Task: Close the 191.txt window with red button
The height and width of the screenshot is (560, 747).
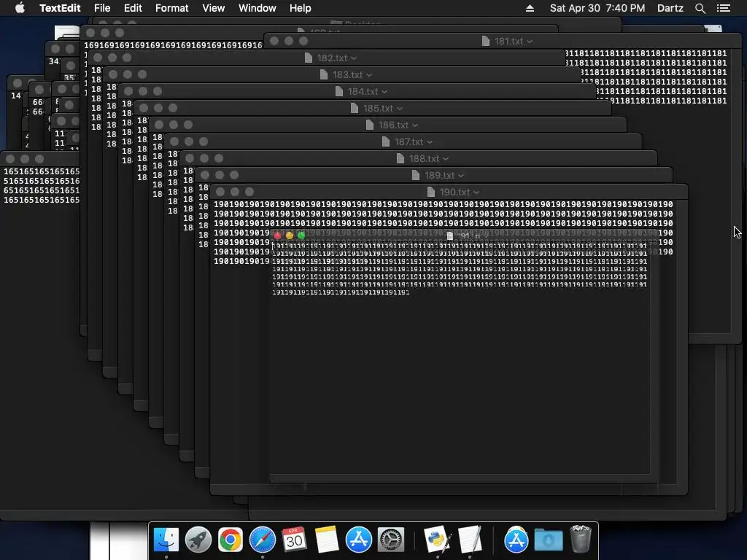Action: pos(278,236)
